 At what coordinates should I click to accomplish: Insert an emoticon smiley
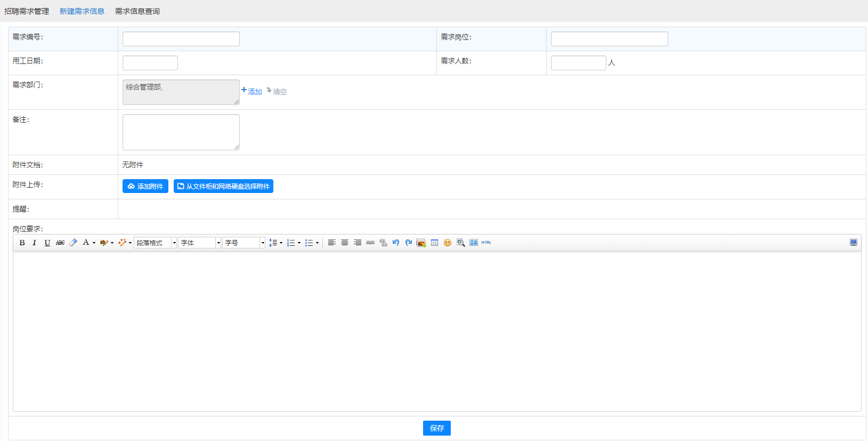point(448,243)
